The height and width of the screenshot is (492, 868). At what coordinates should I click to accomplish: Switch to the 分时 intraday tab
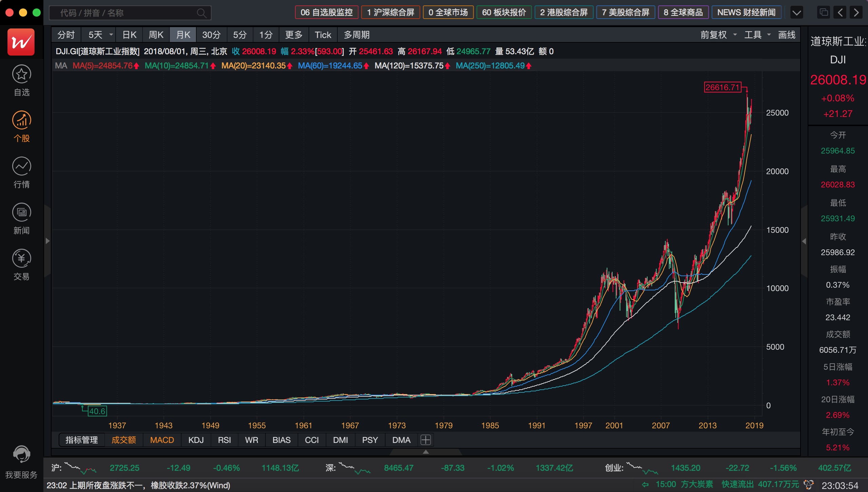point(66,35)
